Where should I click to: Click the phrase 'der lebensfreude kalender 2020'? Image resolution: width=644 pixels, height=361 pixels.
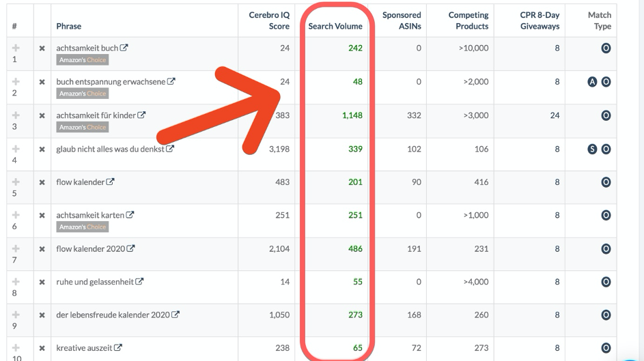pos(113,315)
